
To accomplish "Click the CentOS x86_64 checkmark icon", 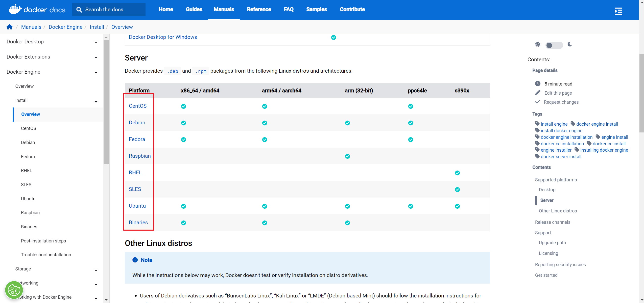I will 183,106.
